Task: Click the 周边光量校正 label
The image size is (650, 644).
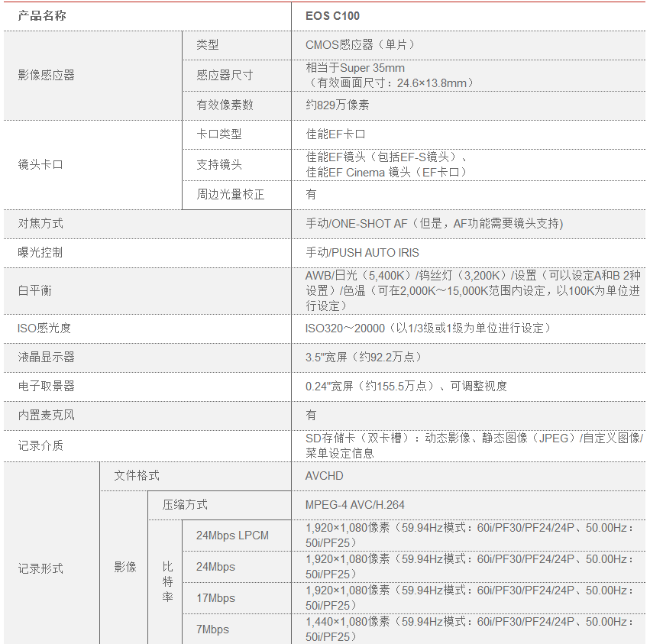Action: pyautogui.click(x=230, y=195)
